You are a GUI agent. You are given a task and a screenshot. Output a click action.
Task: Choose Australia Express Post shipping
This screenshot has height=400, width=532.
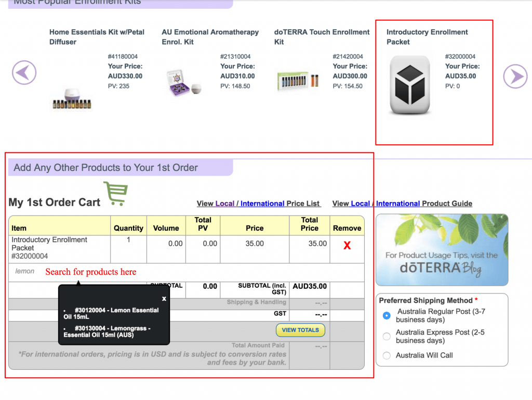click(387, 336)
